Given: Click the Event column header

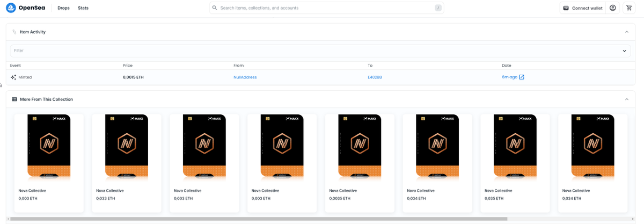Looking at the screenshot, I should (16, 66).
